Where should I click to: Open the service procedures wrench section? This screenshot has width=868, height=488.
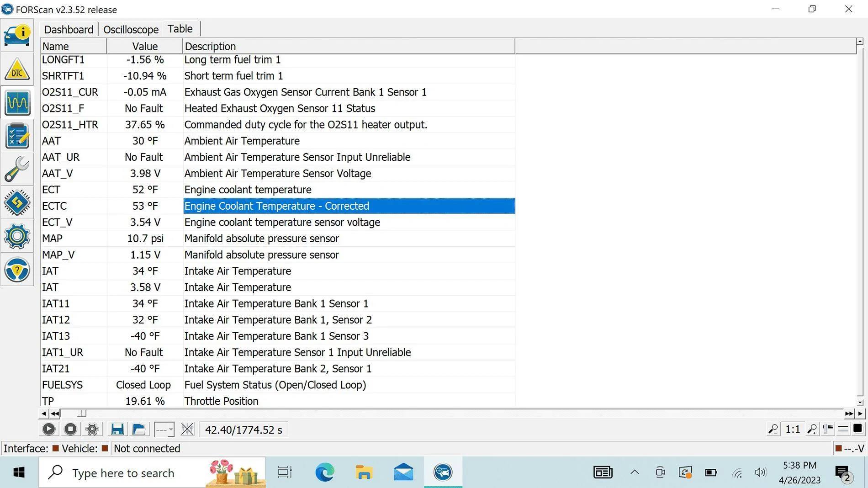pos(17,169)
